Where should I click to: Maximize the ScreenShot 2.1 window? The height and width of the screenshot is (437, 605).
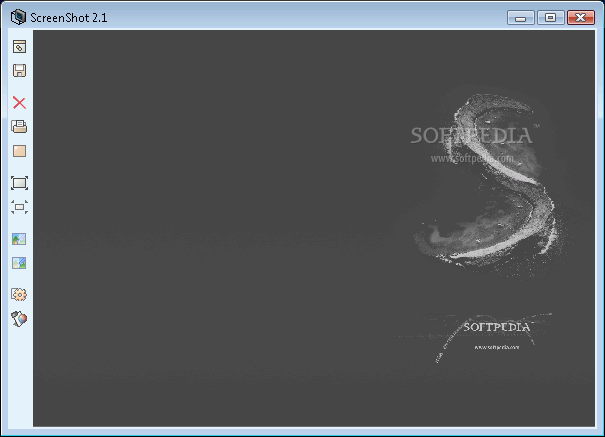551,18
